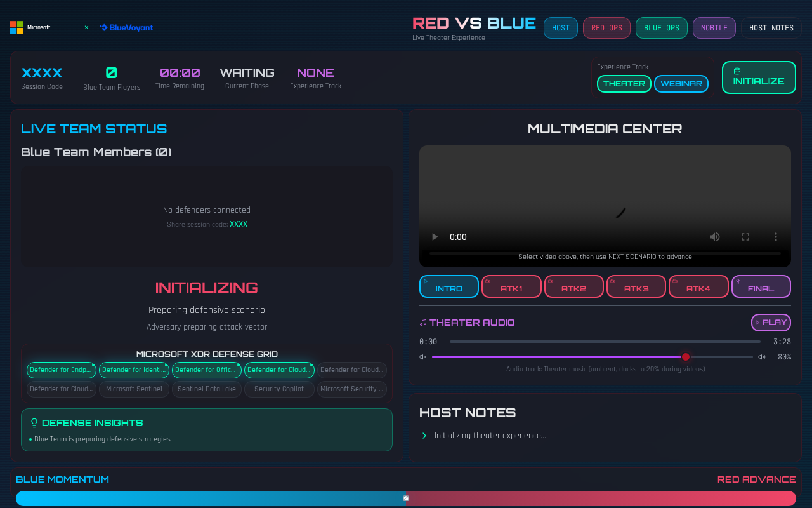The image size is (812, 508).
Task: Click the theater audio volume slider handle
Action: tap(686, 357)
